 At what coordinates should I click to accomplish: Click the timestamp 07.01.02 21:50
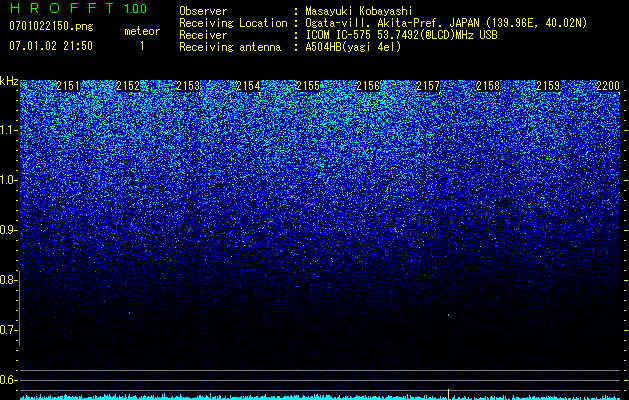point(51,46)
